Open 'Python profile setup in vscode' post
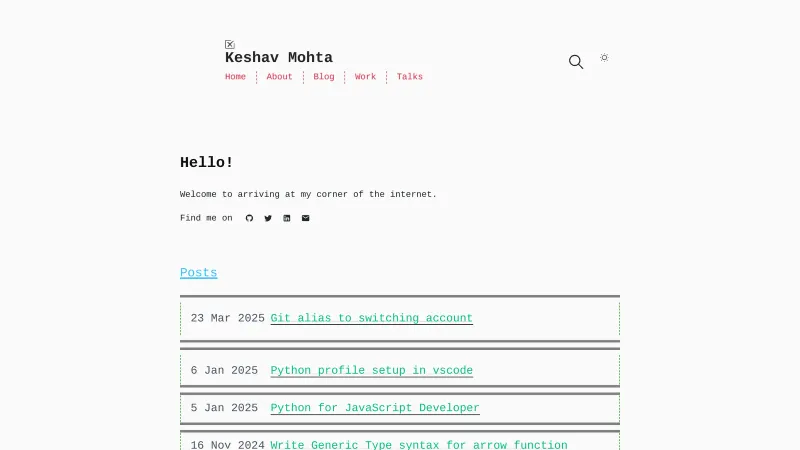This screenshot has width=800, height=450. pos(372,370)
